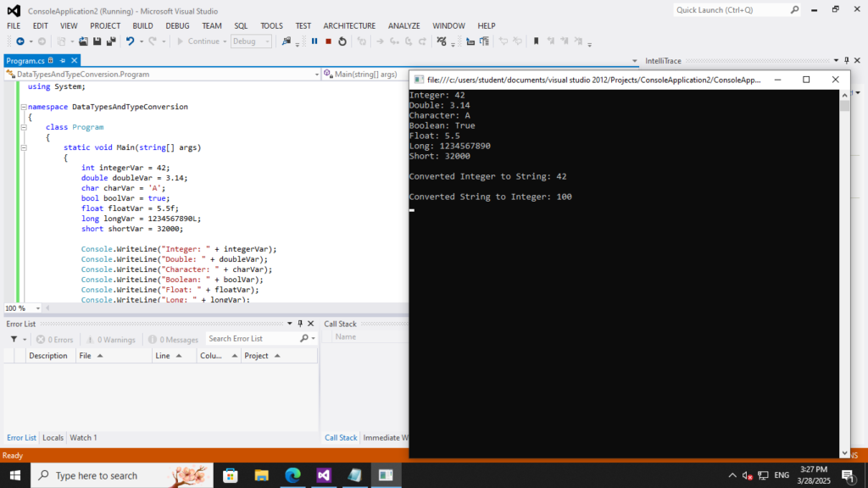Image resolution: width=868 pixels, height=488 pixels.
Task: Close the Program.cs tab
Action: click(x=75, y=60)
